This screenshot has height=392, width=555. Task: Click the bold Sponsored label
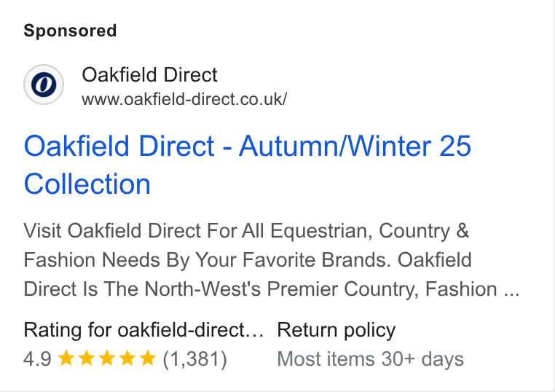pos(70,31)
